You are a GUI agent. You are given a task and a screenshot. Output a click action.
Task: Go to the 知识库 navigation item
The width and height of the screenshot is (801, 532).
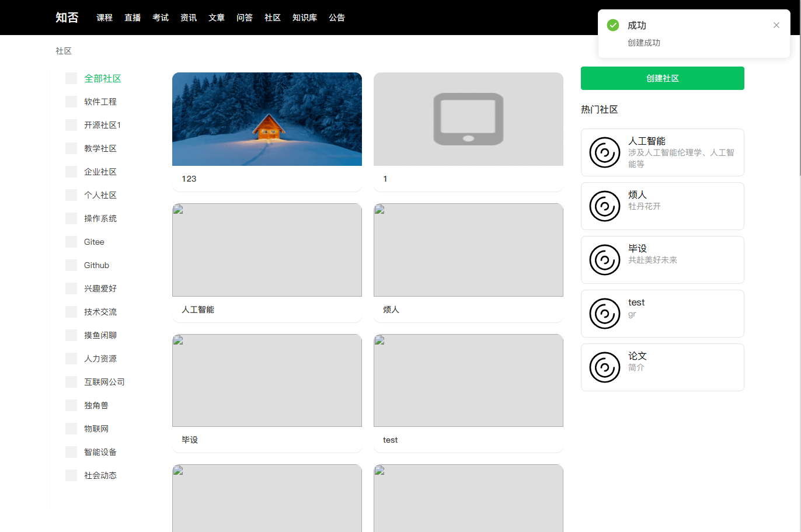[x=304, y=18]
